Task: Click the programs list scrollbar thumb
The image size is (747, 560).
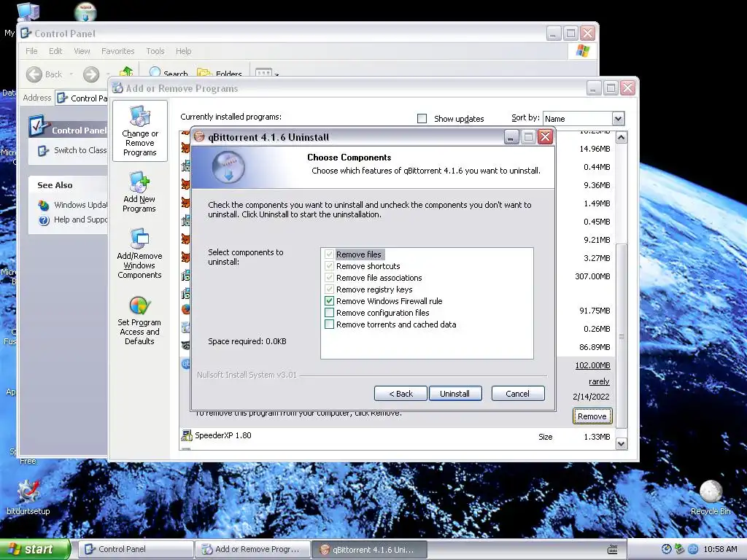Action: pyautogui.click(x=621, y=336)
